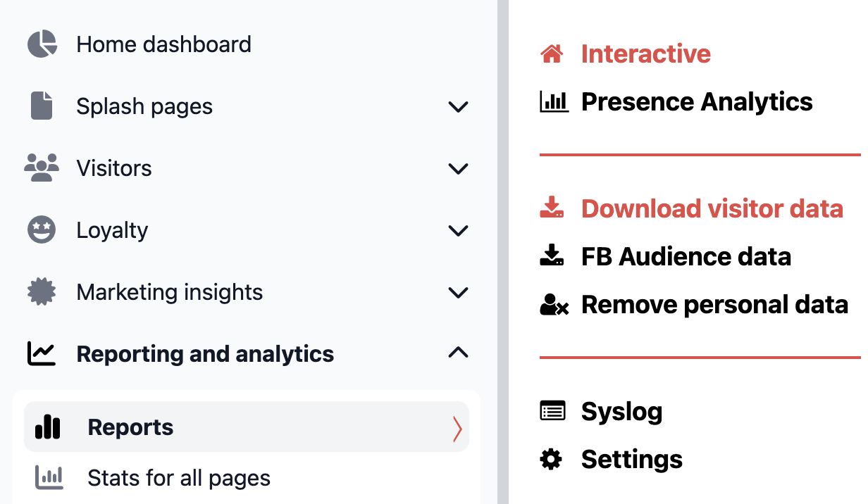
Task: Expand the Loyalty menu chevron
Action: 459,231
